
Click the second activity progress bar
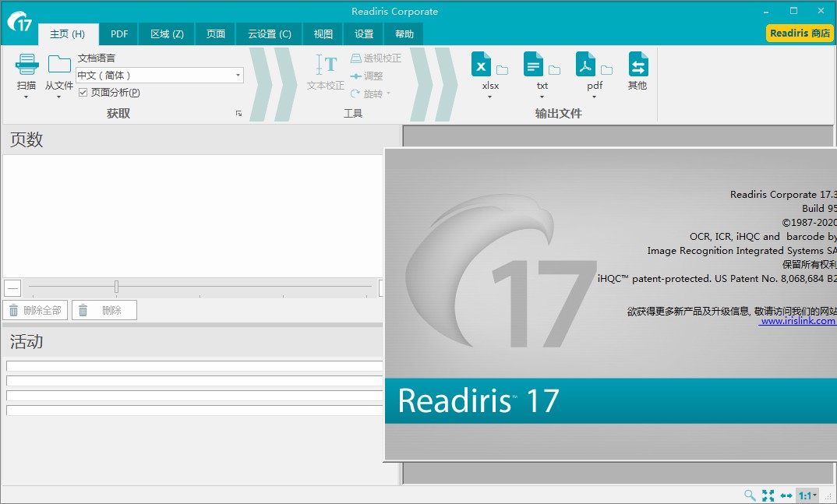coord(194,381)
